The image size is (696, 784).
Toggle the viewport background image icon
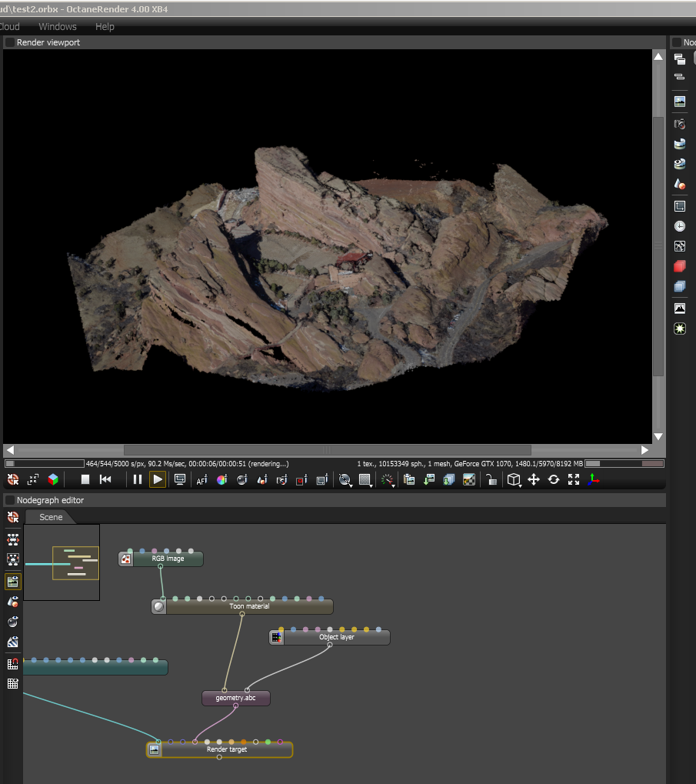point(469,479)
